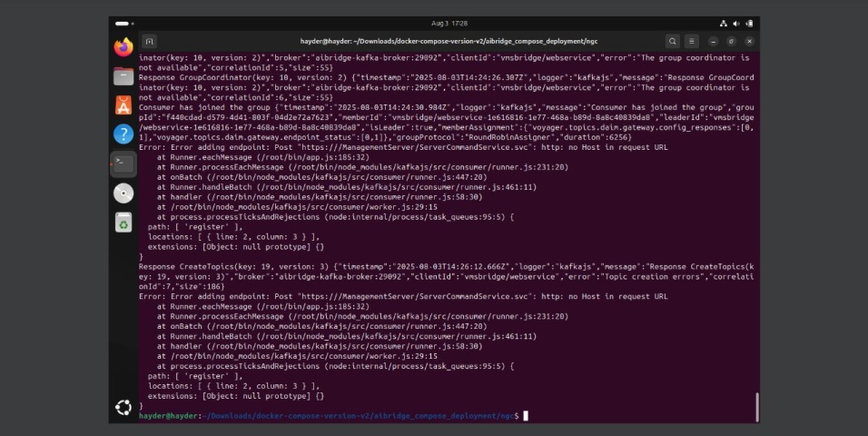Open the Files manager in dock

pyautogui.click(x=123, y=76)
